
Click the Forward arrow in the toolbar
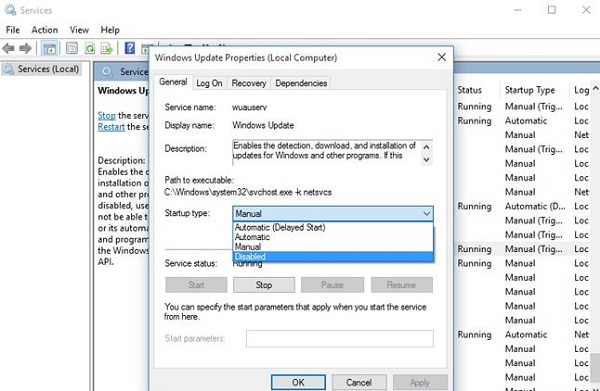pos(25,48)
